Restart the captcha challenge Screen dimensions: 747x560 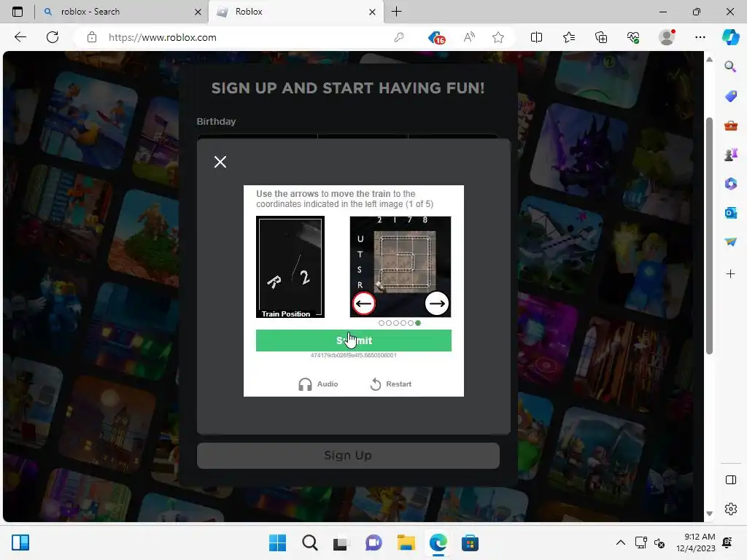391,384
